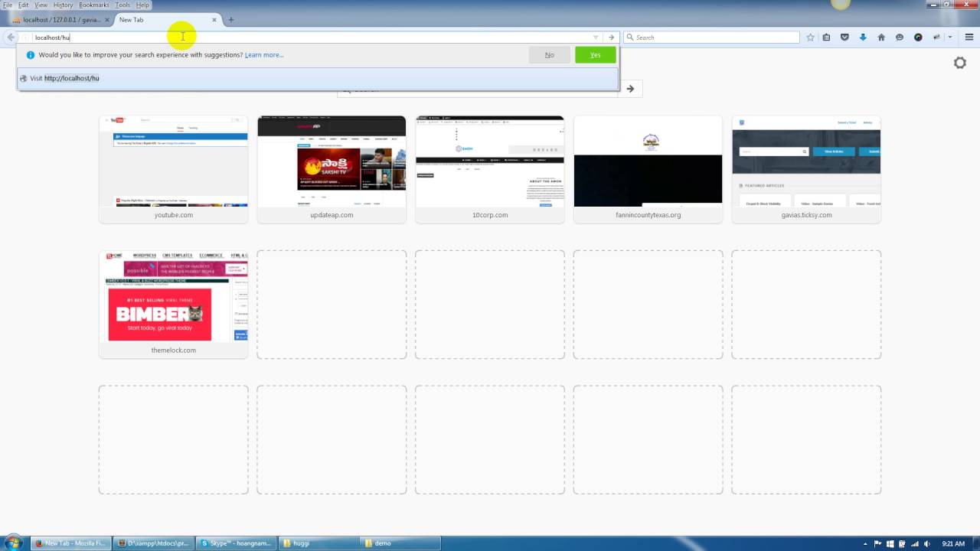Image resolution: width=980 pixels, height=551 pixels.
Task: Open the blue Downloads arrow
Action: tap(863, 37)
